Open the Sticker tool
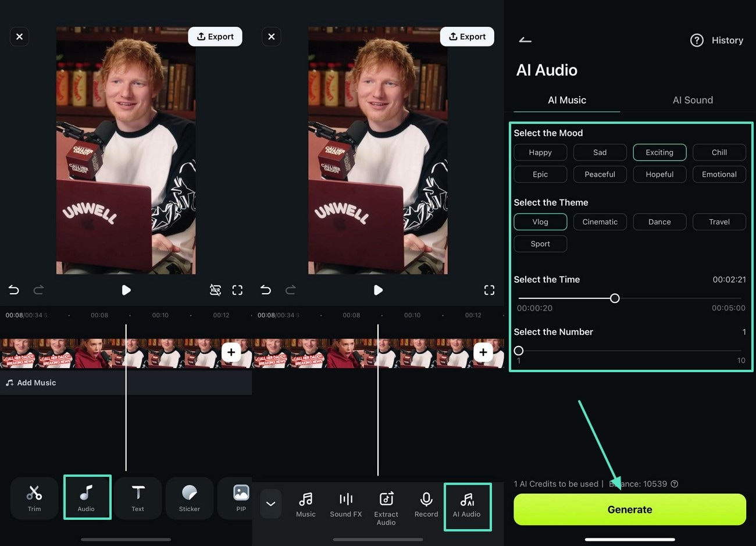The width and height of the screenshot is (756, 546). [x=190, y=498]
